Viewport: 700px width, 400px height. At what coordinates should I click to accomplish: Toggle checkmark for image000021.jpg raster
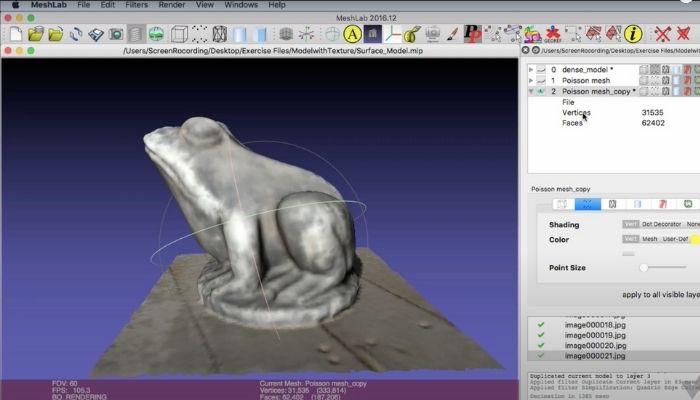pyautogui.click(x=541, y=355)
